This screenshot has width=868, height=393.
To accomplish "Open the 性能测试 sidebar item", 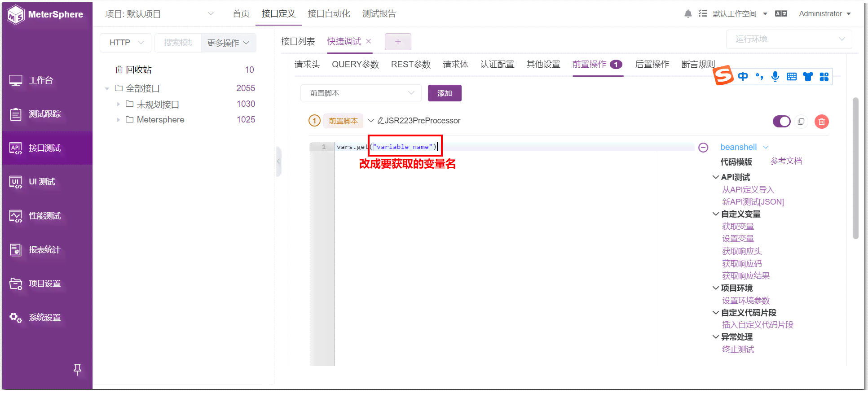I will 47,216.
